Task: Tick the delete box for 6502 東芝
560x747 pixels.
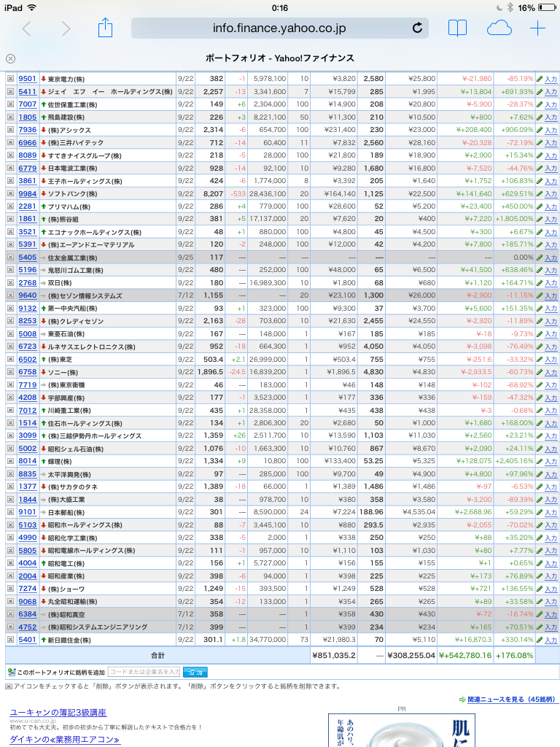Action: (x=10, y=359)
